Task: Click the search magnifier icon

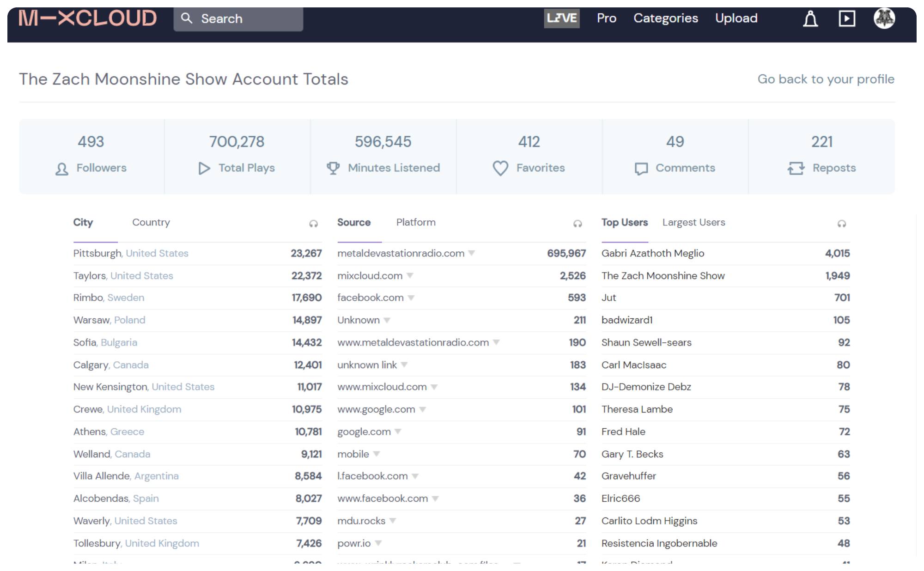Action: 187,18
